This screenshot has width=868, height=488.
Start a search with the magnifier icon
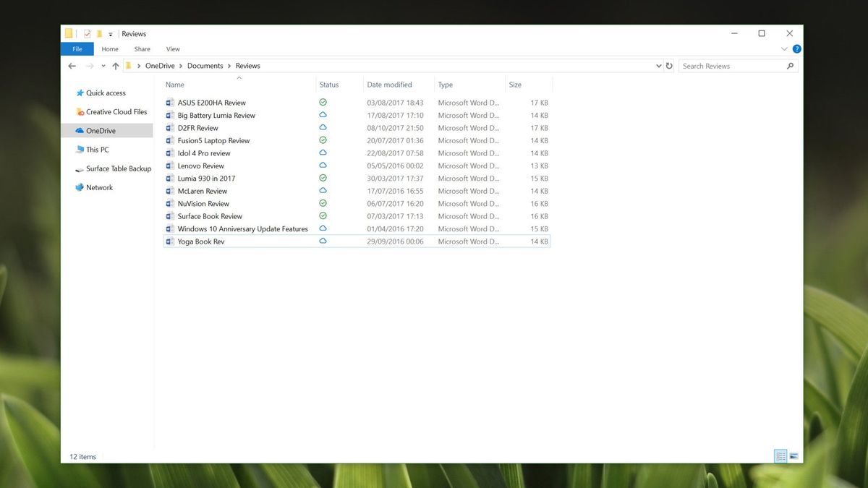(x=791, y=65)
